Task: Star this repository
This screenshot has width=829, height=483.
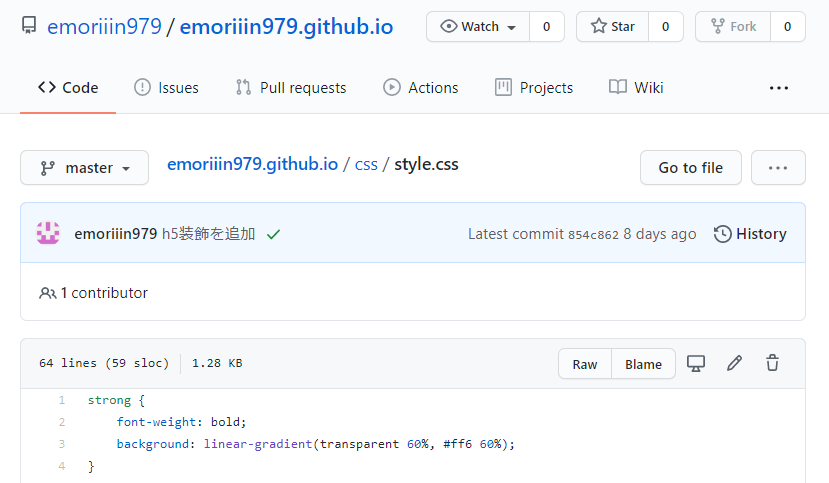Action: [x=612, y=26]
